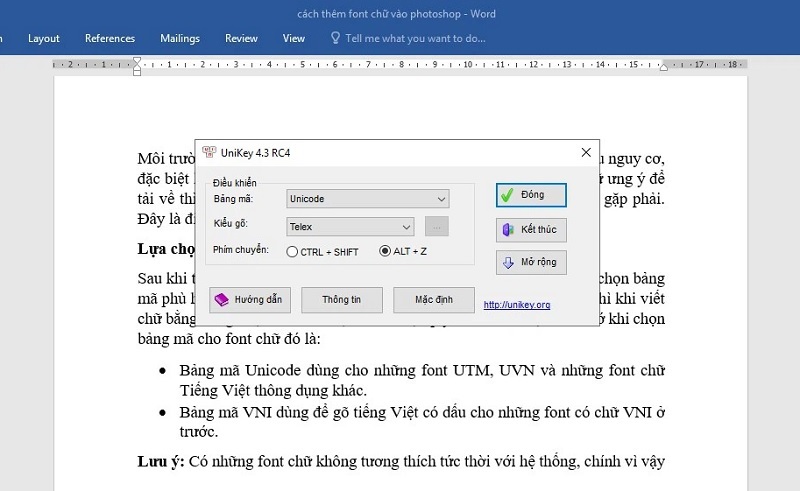This screenshot has width=800, height=491.
Task: Click the 'Điều khiển' group label
Action: click(235, 183)
